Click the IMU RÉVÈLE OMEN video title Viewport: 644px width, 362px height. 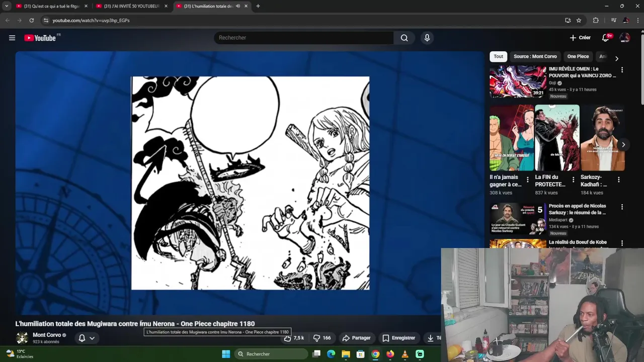[582, 72]
